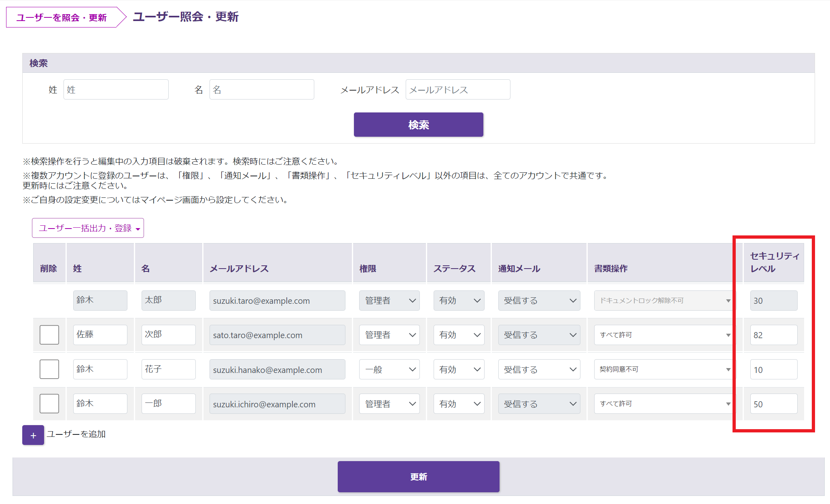Viewport: 830px width, 504px height.
Task: Open the ユーザー一括出力・登録 dropdown
Action: (88, 228)
